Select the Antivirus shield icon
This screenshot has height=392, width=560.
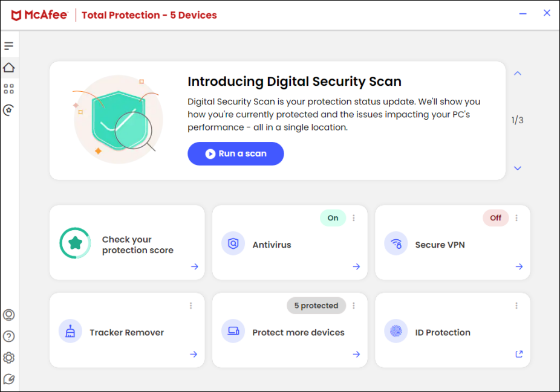233,244
